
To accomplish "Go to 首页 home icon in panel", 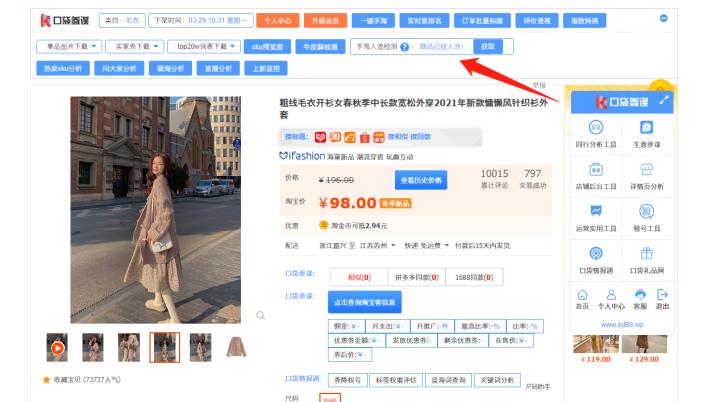I will coord(582,294).
